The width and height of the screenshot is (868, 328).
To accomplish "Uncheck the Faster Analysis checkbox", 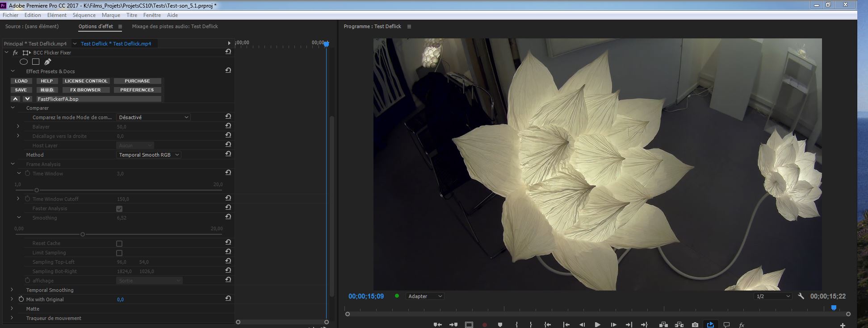I will 119,209.
